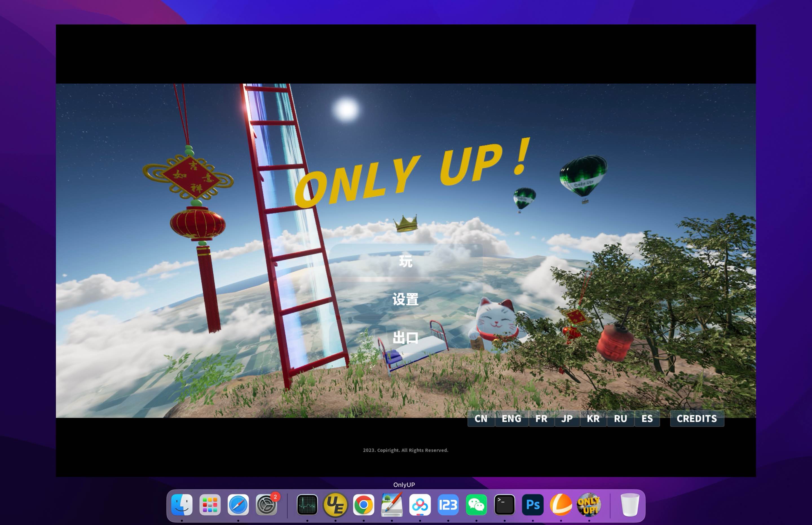Launch Terminal from the dock
Viewport: 812px width, 525px height.
[503, 506]
